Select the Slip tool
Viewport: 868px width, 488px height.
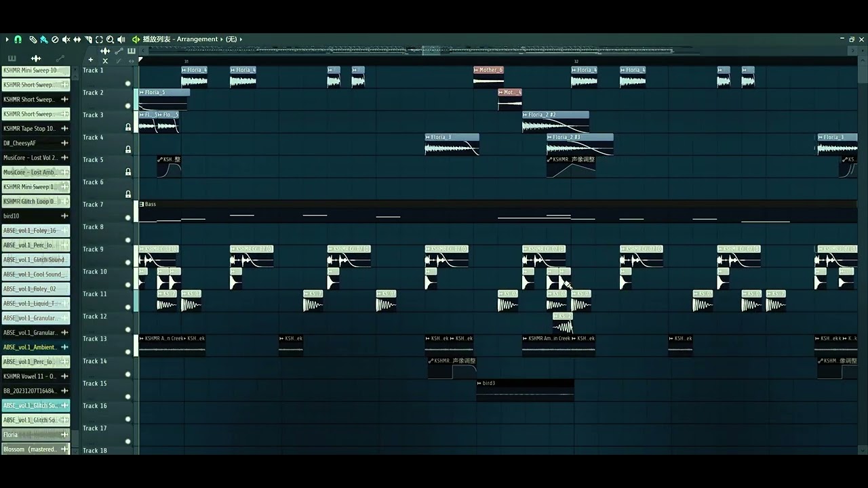77,39
